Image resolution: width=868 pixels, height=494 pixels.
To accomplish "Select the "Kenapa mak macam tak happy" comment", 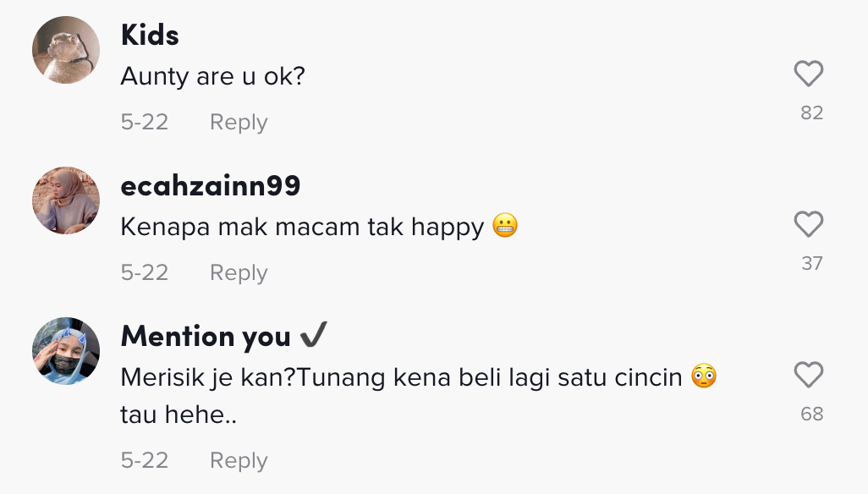I will tap(302, 227).
